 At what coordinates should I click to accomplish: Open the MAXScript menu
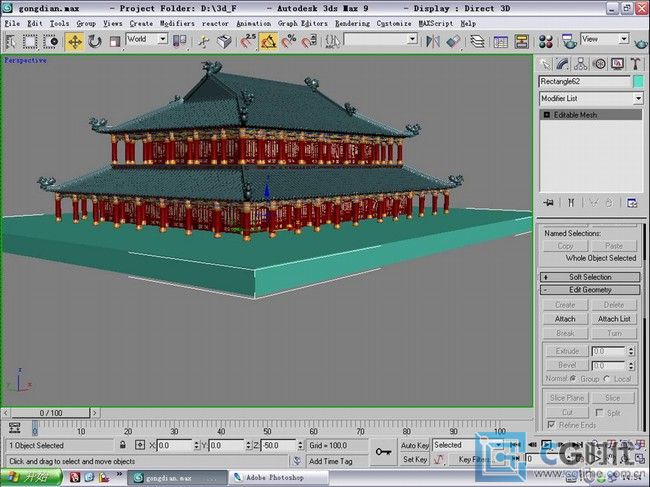point(436,24)
